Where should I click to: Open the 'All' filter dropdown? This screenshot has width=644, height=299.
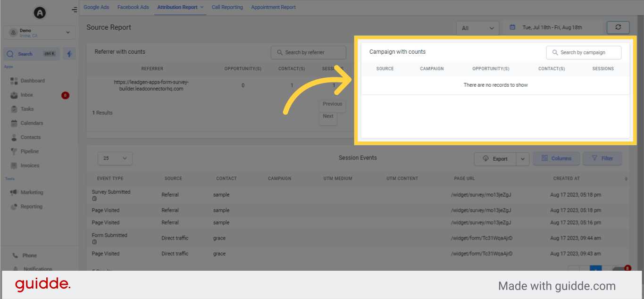(477, 28)
